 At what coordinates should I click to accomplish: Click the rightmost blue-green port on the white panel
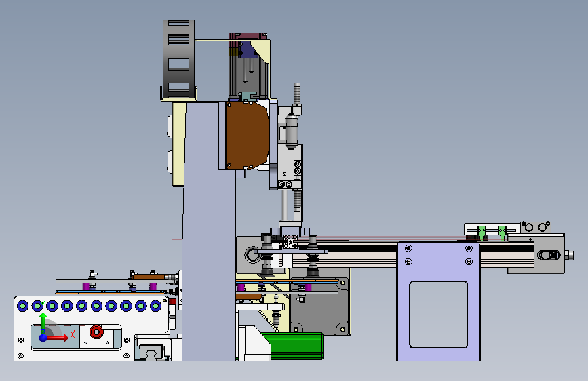(155, 306)
